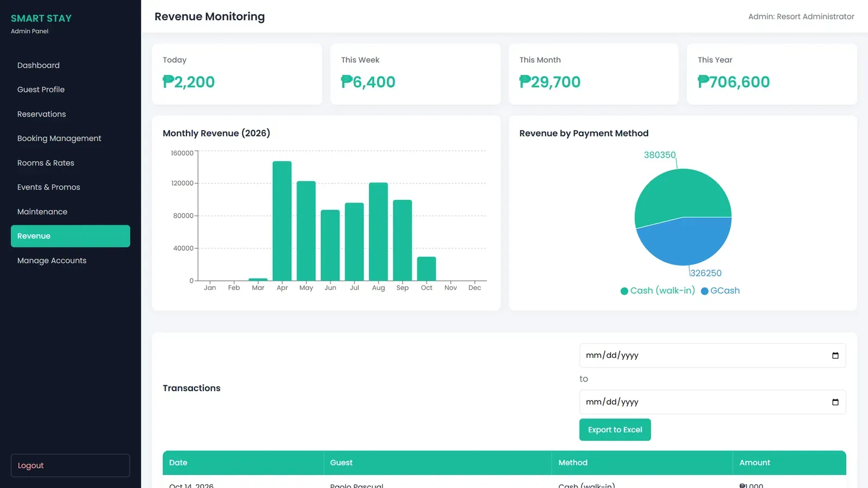This screenshot has height=488, width=868.
Task: Select Booking Management menu item
Action: 71,138
